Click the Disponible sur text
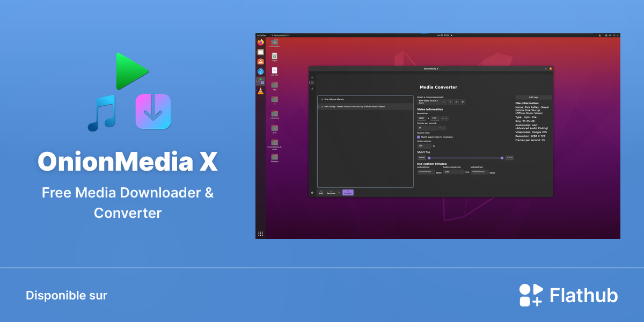The width and height of the screenshot is (644, 322). (x=67, y=295)
